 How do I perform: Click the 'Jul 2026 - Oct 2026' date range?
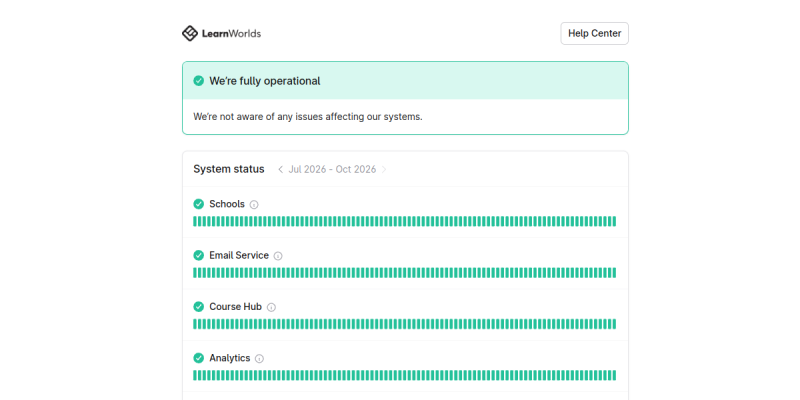pos(332,169)
